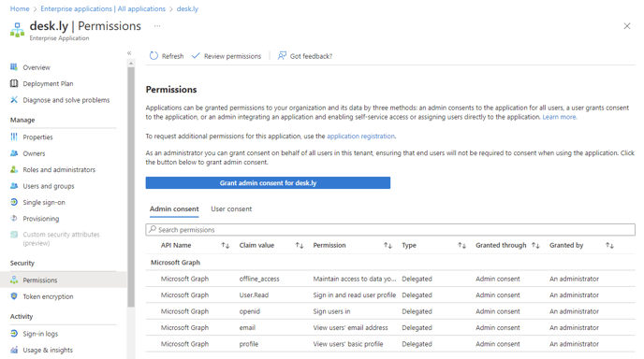Select the openid claim value cell
The height and width of the screenshot is (359, 644).
point(250,311)
